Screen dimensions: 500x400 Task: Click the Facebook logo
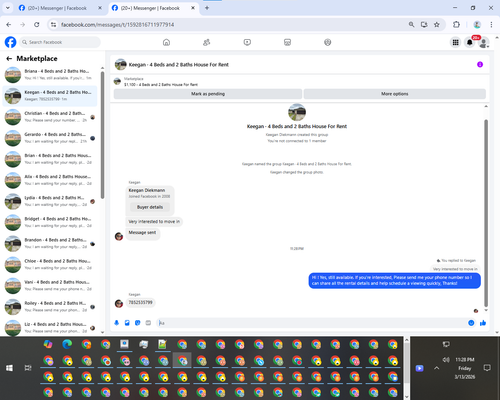(10, 42)
